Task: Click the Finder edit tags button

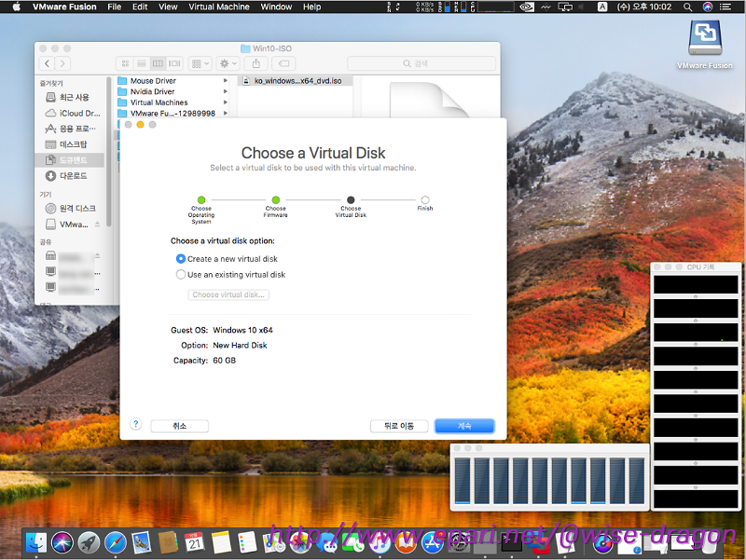Action: (283, 63)
